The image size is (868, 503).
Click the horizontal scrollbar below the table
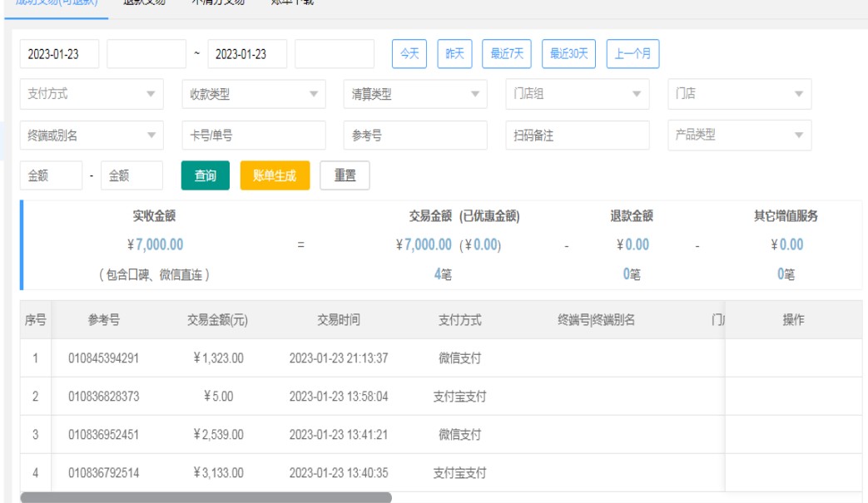206,497
